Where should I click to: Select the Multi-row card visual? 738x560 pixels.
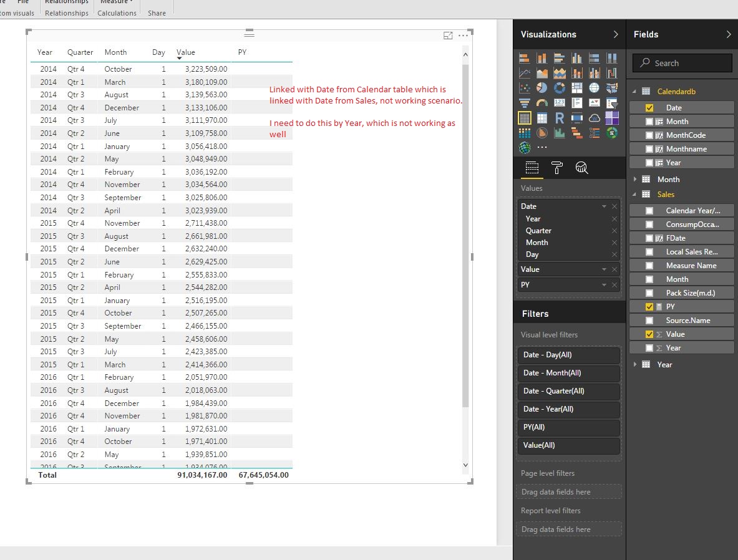[x=576, y=103]
